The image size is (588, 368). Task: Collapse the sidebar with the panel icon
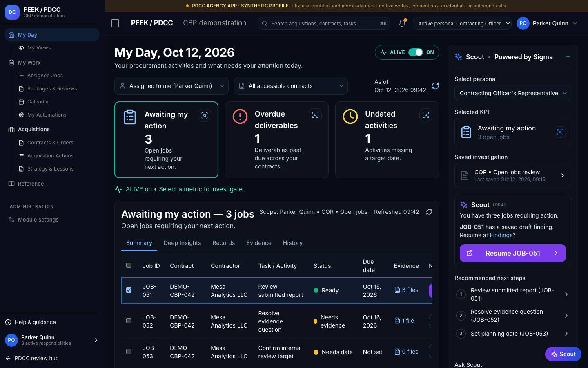click(x=115, y=23)
